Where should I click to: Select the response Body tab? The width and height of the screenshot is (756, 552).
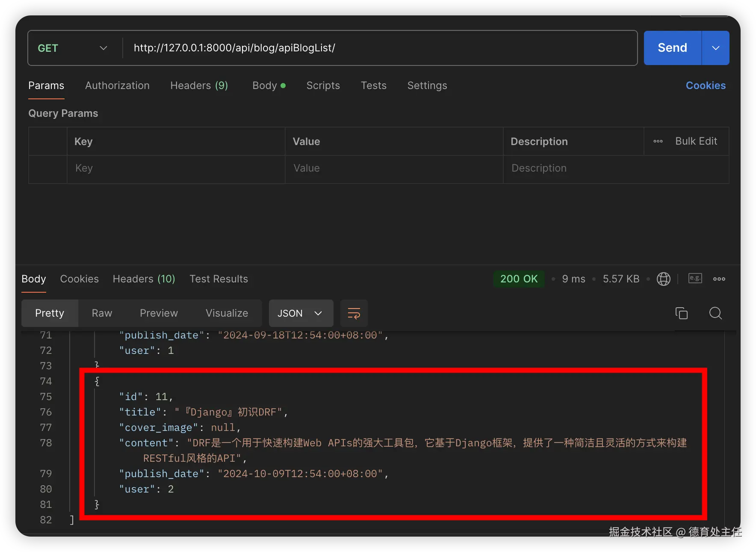33,279
